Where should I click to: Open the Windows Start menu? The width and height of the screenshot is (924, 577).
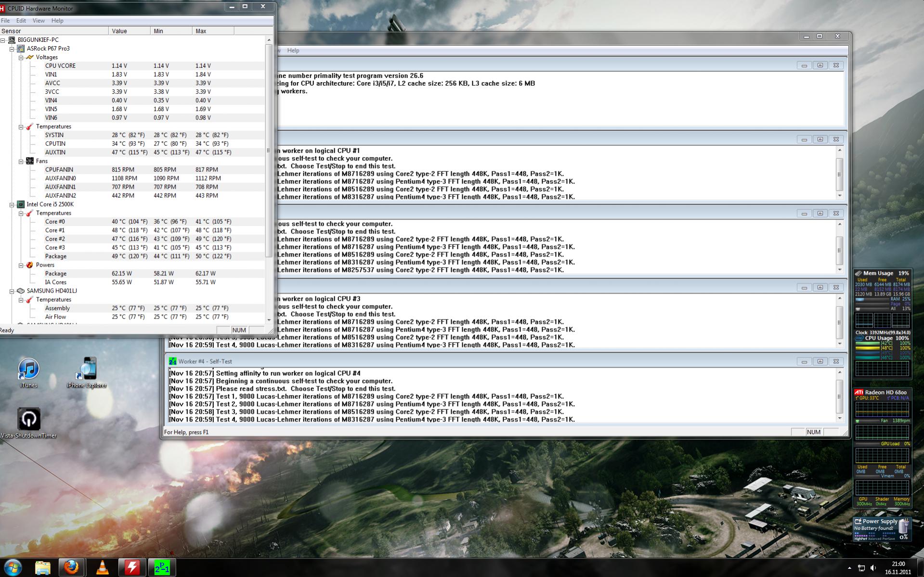pyautogui.click(x=13, y=568)
